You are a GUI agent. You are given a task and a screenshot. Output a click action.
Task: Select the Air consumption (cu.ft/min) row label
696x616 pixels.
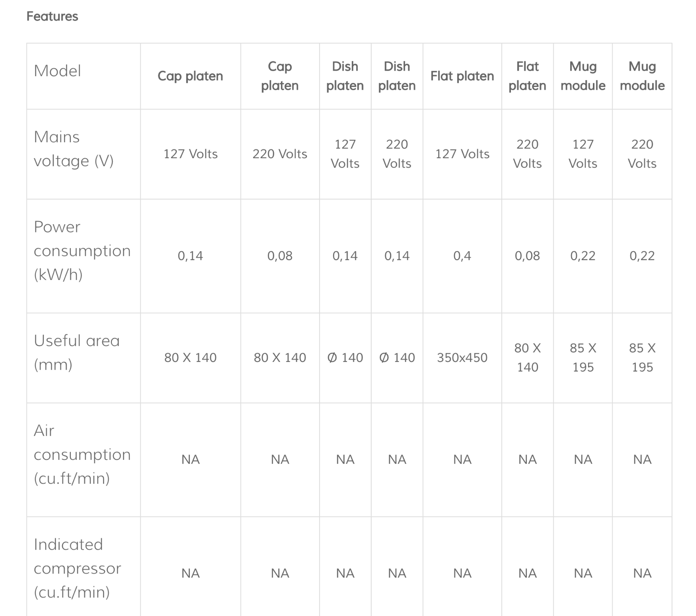(82, 454)
